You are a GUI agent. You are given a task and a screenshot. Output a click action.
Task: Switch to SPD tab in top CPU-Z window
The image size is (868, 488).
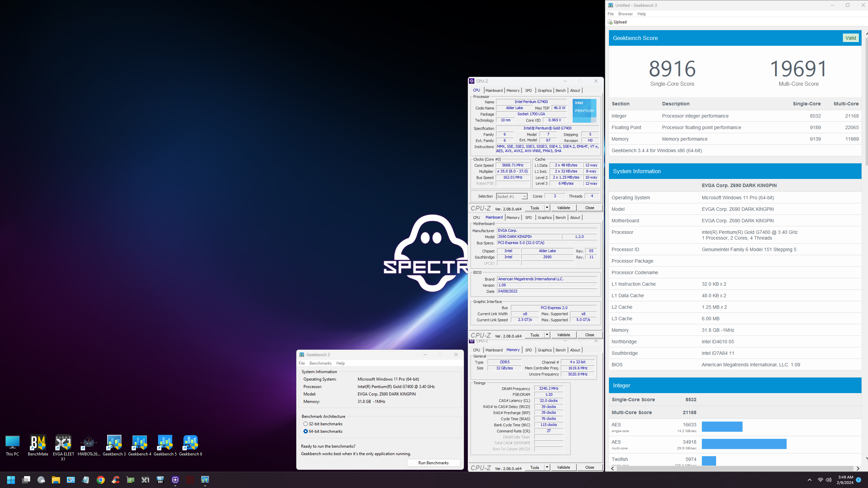[x=528, y=90]
